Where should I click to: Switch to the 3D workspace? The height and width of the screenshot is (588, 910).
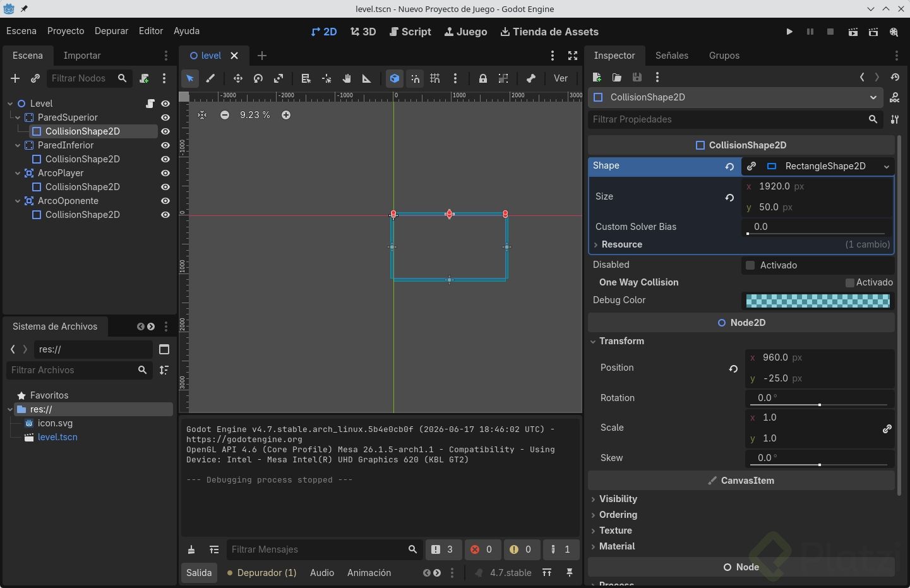[x=363, y=32]
